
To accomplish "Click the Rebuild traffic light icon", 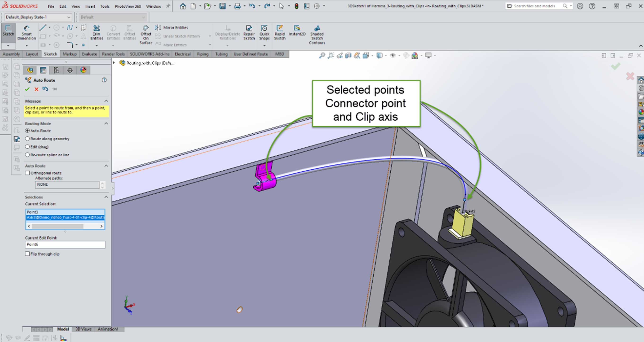I will coord(296,6).
